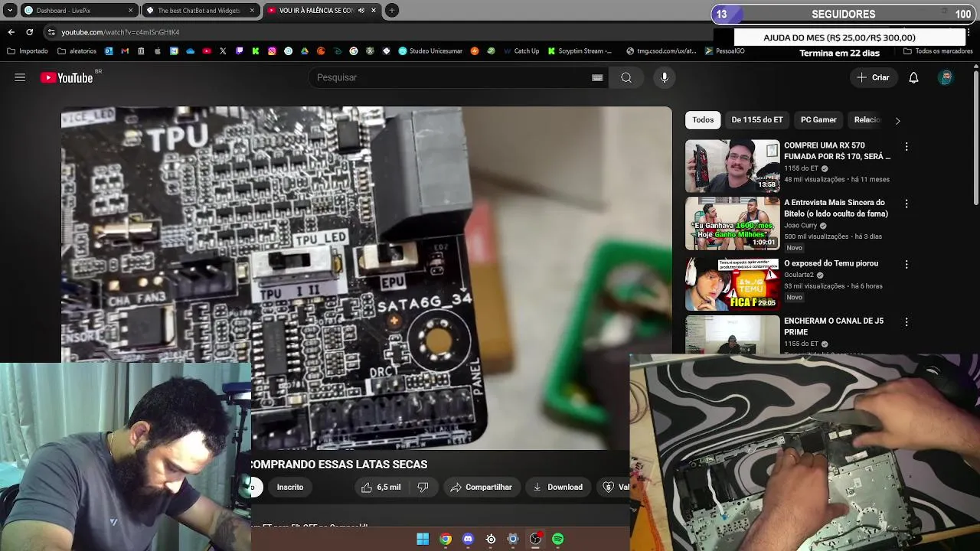Open Discord from the taskbar
This screenshot has height=551, width=980.
point(468,539)
